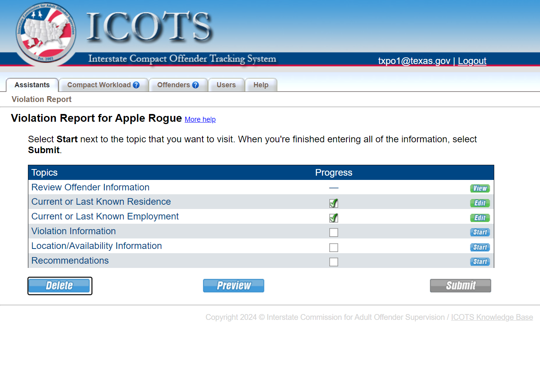This screenshot has height=392, width=540.
Task: Delete the violation report
Action: point(60,286)
